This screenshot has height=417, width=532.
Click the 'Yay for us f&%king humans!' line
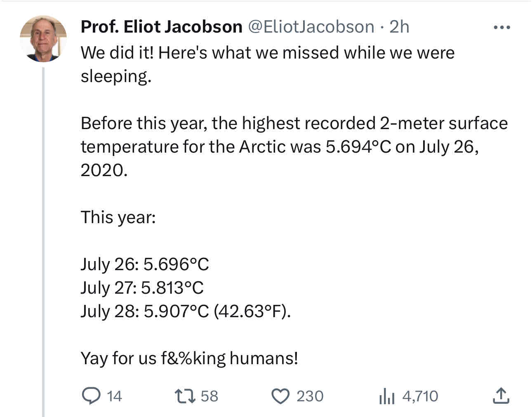pos(189,358)
